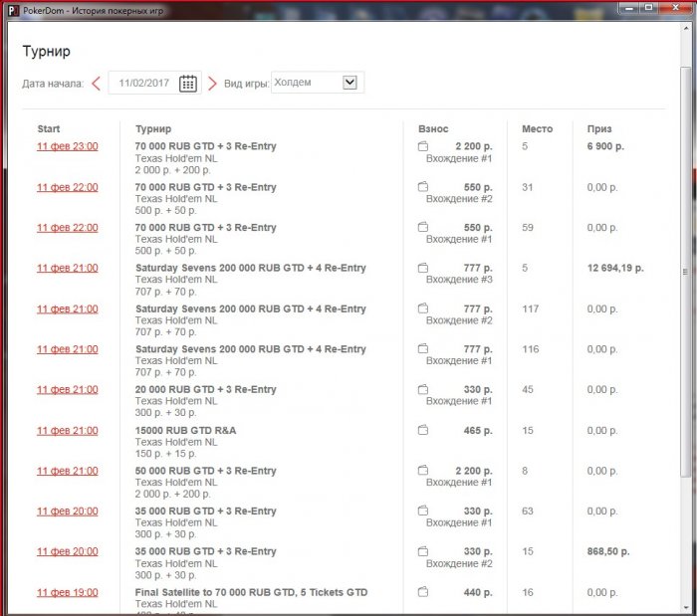Open the Вид игры Холдем dropdown
This screenshot has height=616, width=697.
(318, 83)
